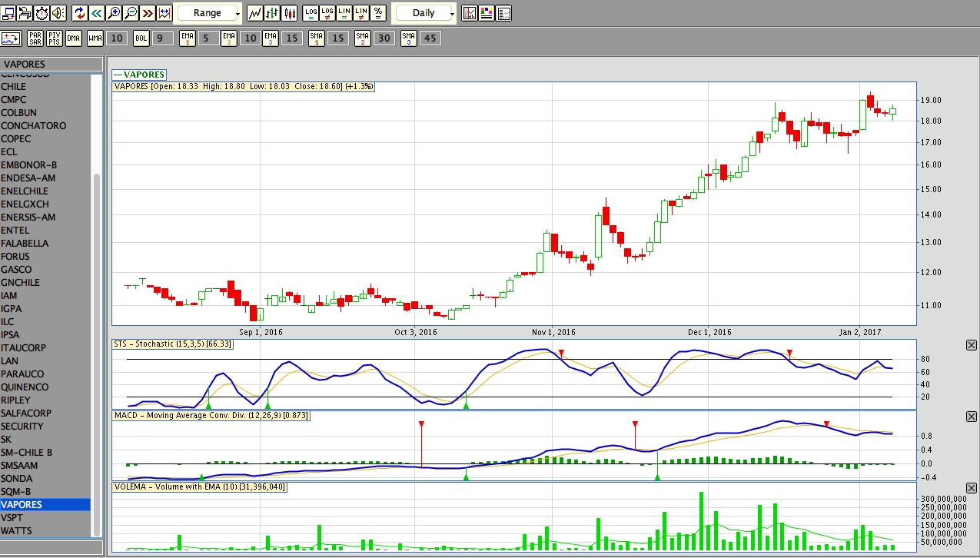Click the refresh data arrows icon

80,13
